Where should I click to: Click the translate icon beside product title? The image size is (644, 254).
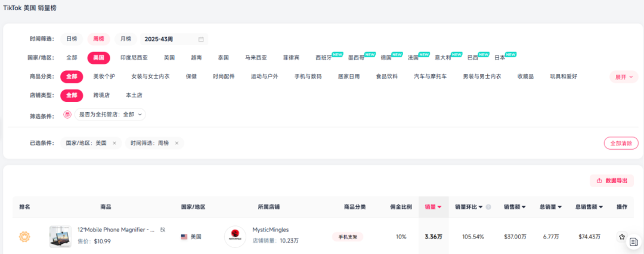pyautogui.click(x=163, y=230)
